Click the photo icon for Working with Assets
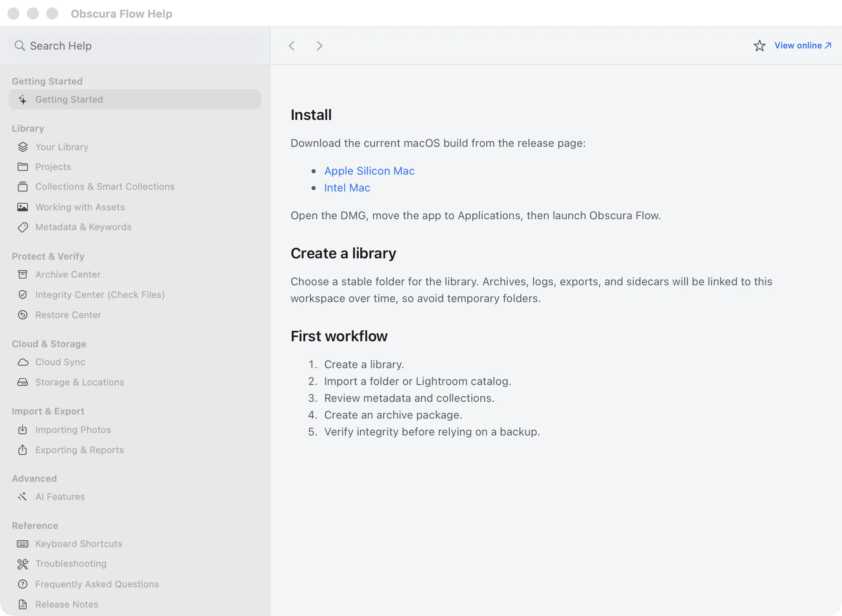 point(23,207)
